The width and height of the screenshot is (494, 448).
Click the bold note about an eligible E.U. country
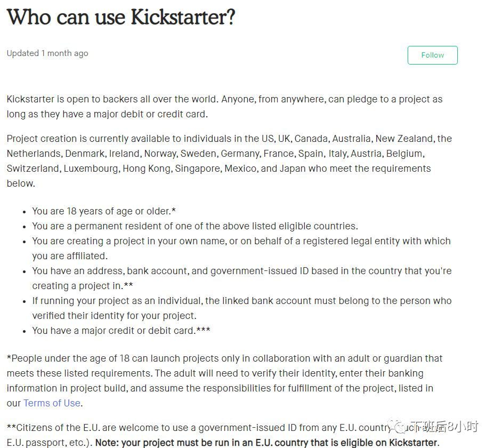click(267, 443)
